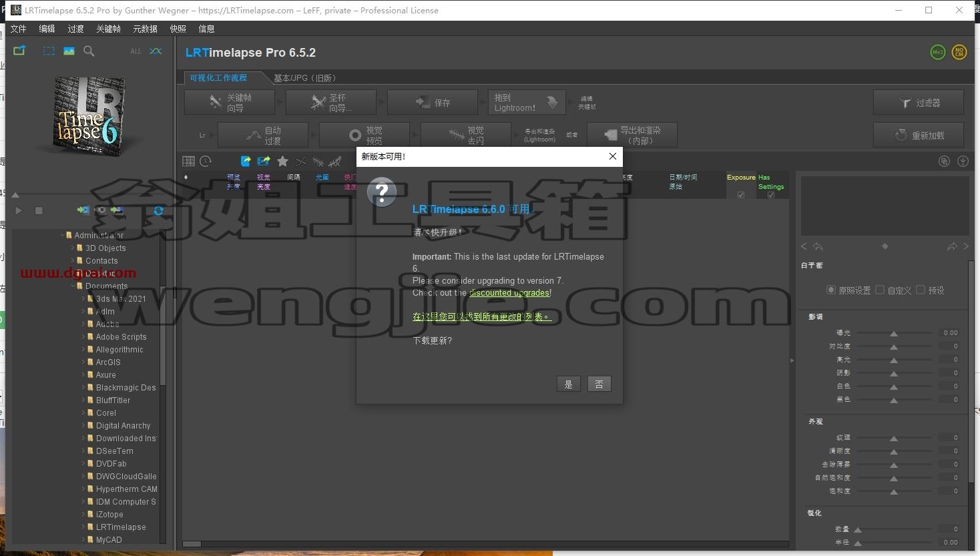Click the ALL label icon
The height and width of the screenshot is (556, 980).
pyautogui.click(x=136, y=51)
